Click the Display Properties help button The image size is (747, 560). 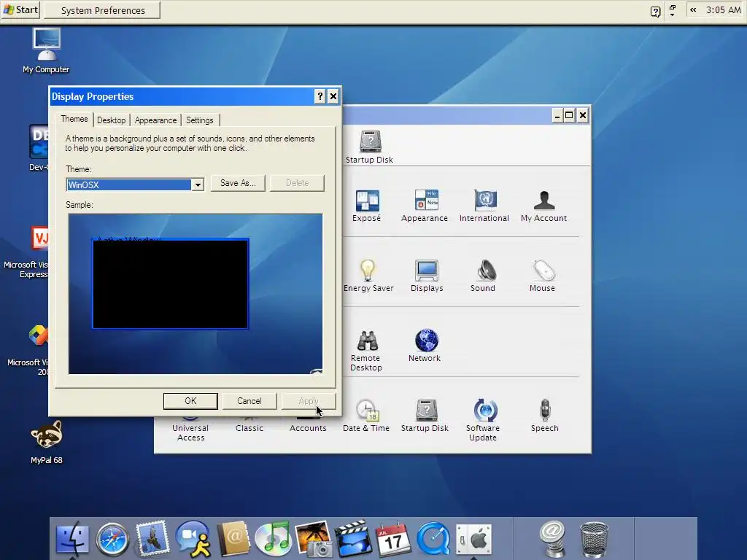320,97
